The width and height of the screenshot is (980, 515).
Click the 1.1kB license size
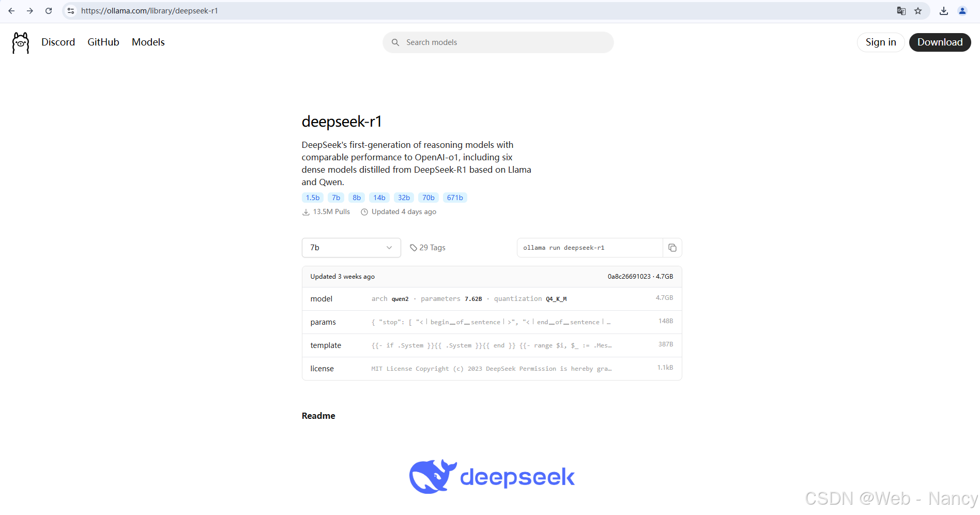click(665, 368)
